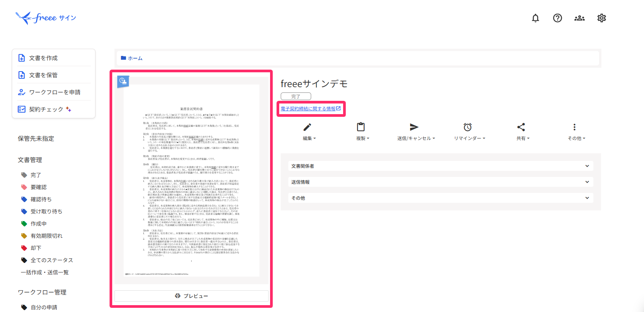Viewport: 644px width, 312px height.
Task: Click the 共有 share icon
Action: point(521,127)
